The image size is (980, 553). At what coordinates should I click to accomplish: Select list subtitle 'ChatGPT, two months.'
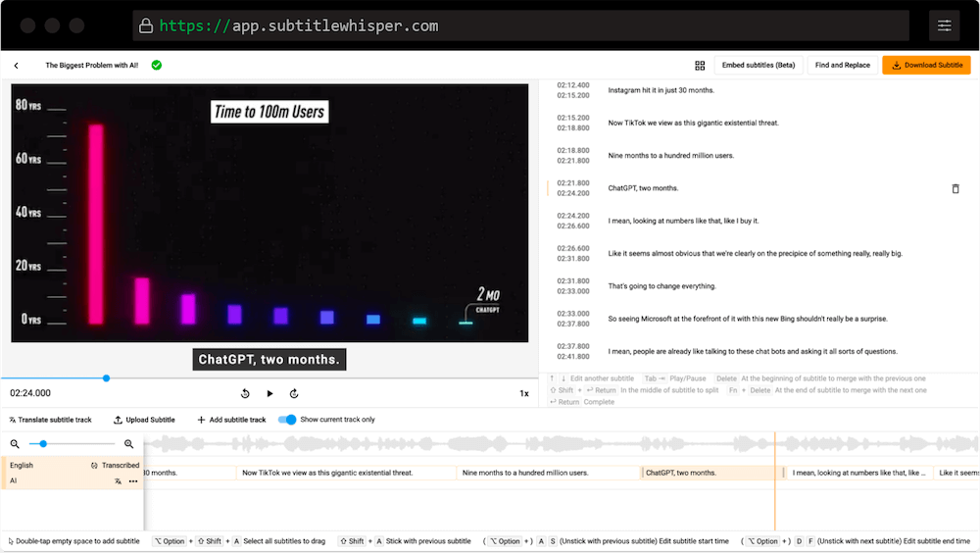tap(643, 187)
